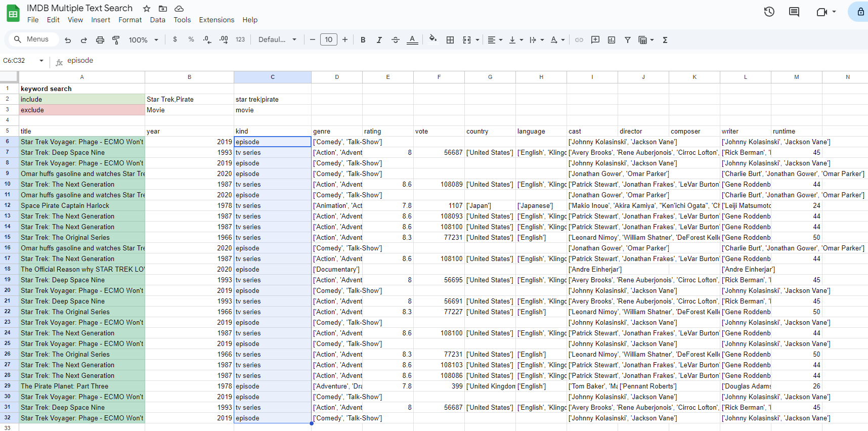Star the document title
The height and width of the screenshot is (431, 868).
(x=147, y=9)
